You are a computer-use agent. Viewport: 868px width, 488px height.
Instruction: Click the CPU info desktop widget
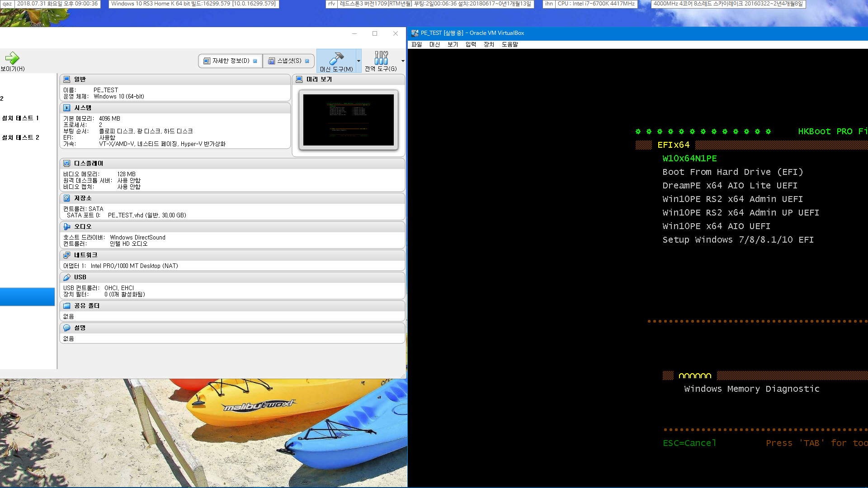pyautogui.click(x=596, y=4)
